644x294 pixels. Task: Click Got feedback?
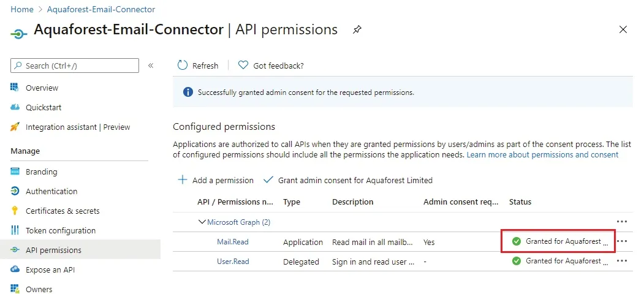(271, 66)
